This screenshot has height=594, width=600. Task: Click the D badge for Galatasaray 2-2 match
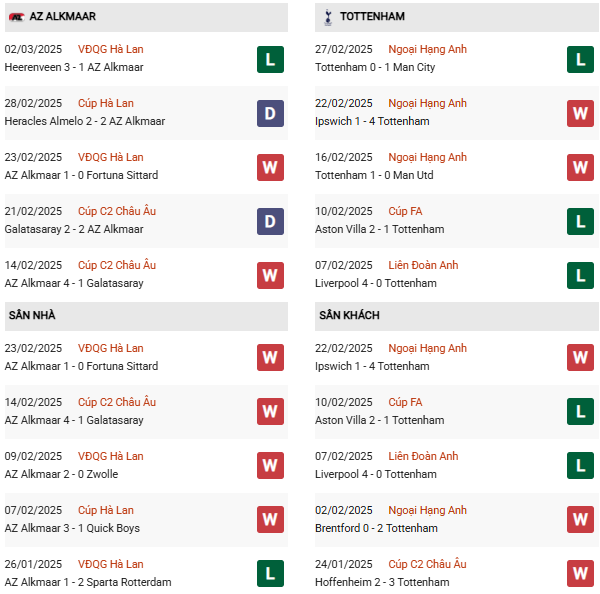(270, 221)
